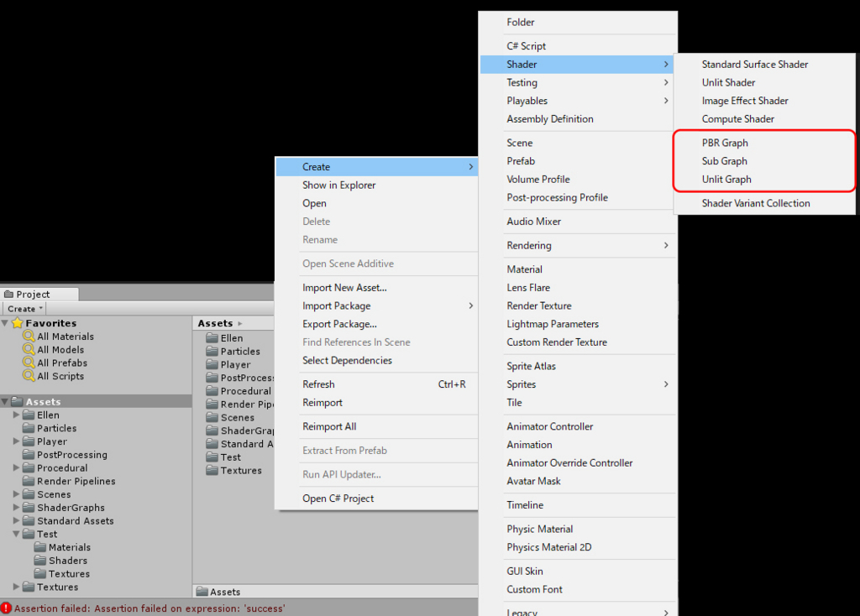Click Refresh in context menu

point(377,384)
